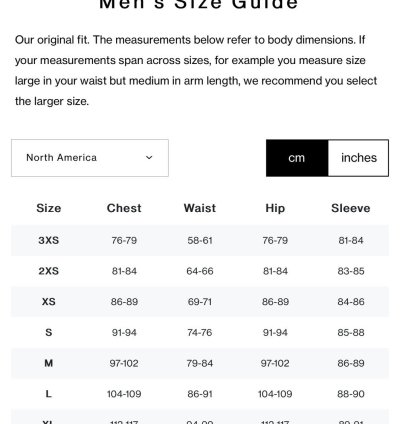Click waist value 79-84 in M row

(200, 363)
